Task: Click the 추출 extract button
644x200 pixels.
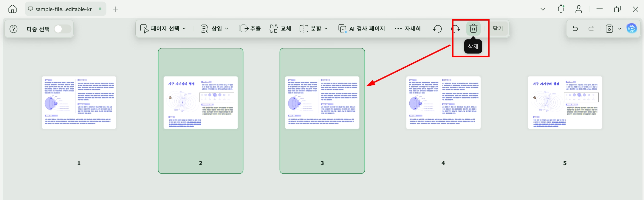Action: (x=250, y=29)
